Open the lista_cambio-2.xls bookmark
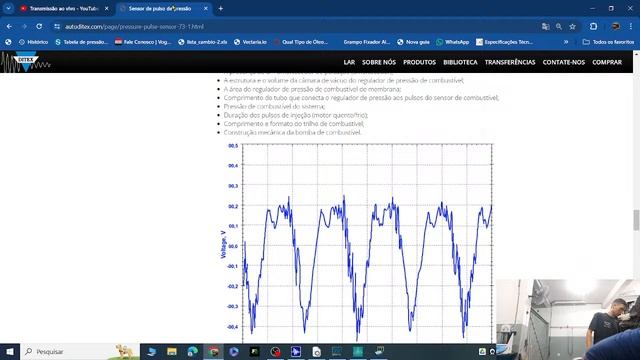This screenshot has height=360, width=640. point(203,42)
